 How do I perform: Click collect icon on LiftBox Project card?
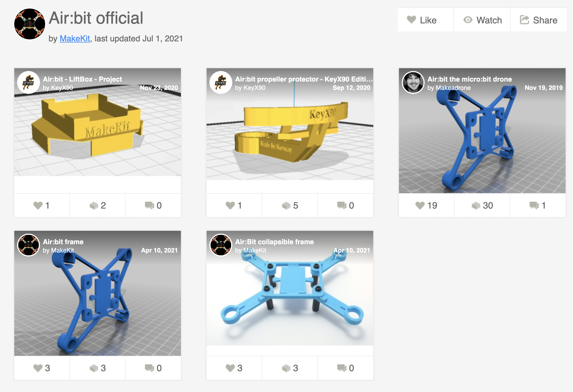(98, 205)
